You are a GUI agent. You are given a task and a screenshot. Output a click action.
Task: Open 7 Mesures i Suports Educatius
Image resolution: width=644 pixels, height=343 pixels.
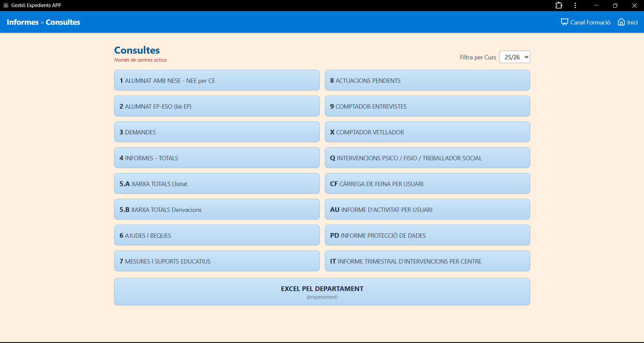point(217,261)
